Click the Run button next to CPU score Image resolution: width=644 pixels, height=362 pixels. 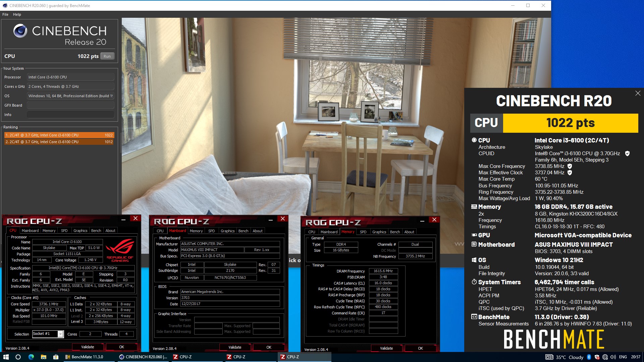click(107, 56)
